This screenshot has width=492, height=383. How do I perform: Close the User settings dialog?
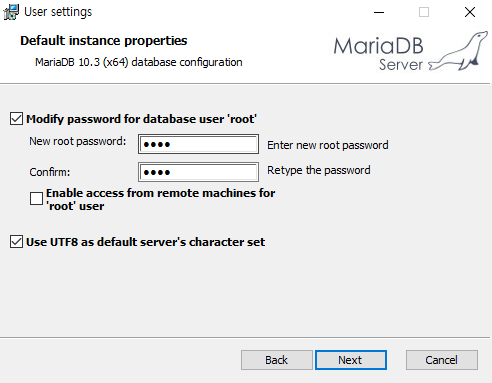coord(470,12)
